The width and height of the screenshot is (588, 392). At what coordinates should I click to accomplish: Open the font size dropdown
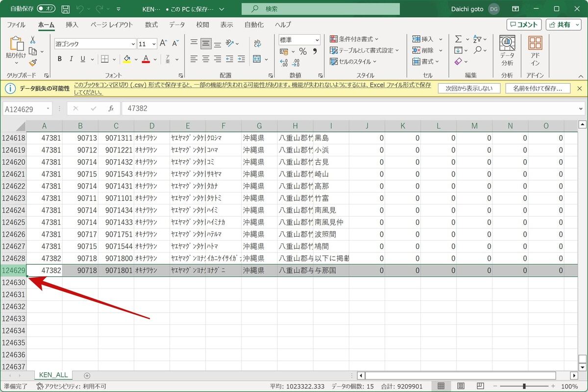click(x=154, y=44)
